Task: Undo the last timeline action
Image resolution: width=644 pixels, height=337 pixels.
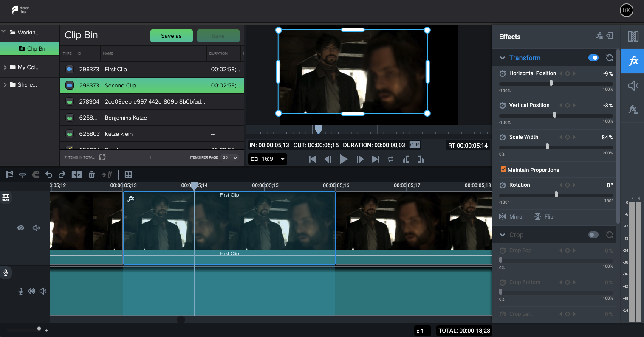Action: click(x=49, y=174)
